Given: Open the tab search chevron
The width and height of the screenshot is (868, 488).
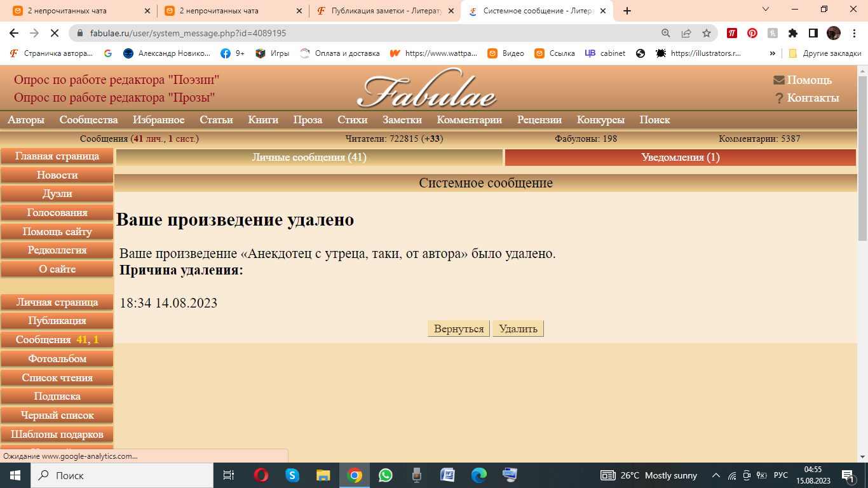Looking at the screenshot, I should 766,9.
